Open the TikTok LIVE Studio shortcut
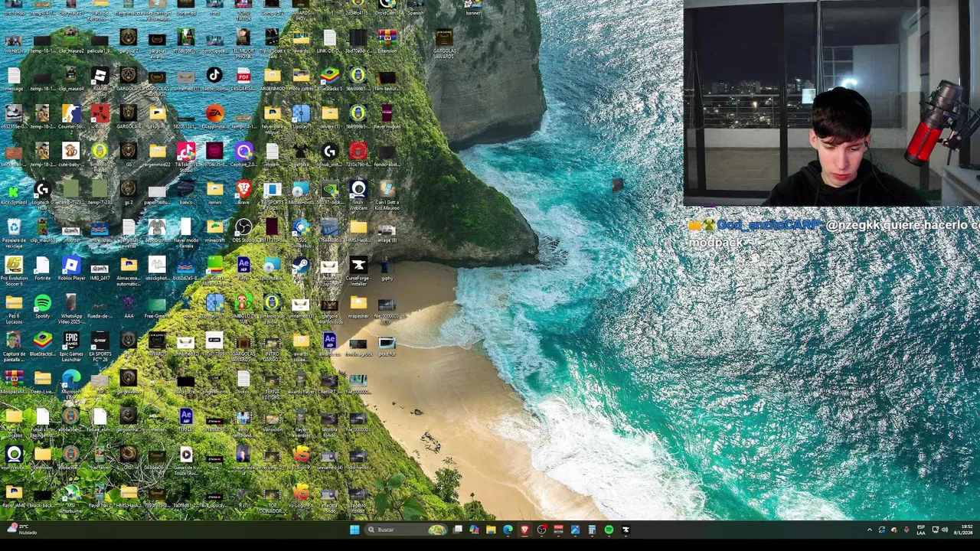 tap(186, 155)
